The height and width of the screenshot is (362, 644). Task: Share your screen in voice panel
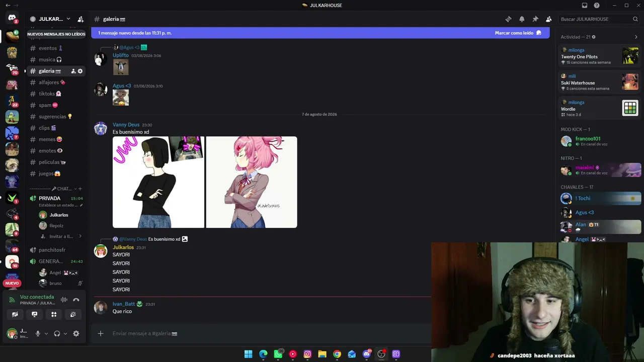[34, 314]
